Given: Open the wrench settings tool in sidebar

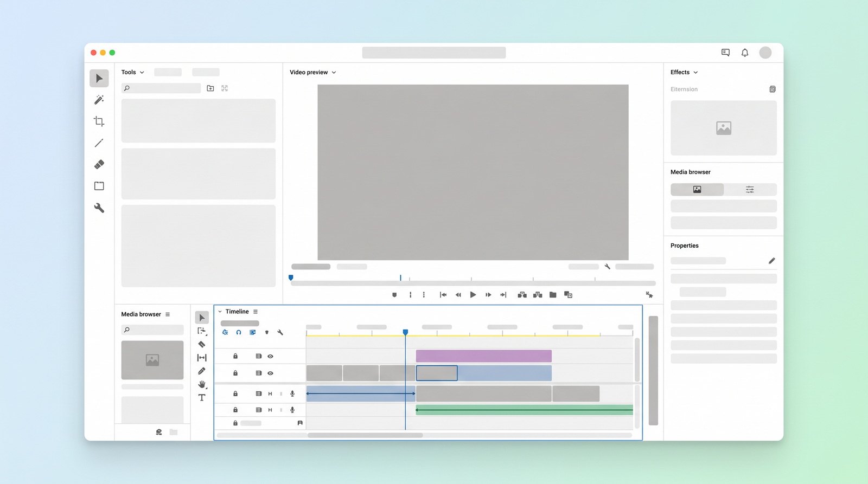Looking at the screenshot, I should click(99, 208).
